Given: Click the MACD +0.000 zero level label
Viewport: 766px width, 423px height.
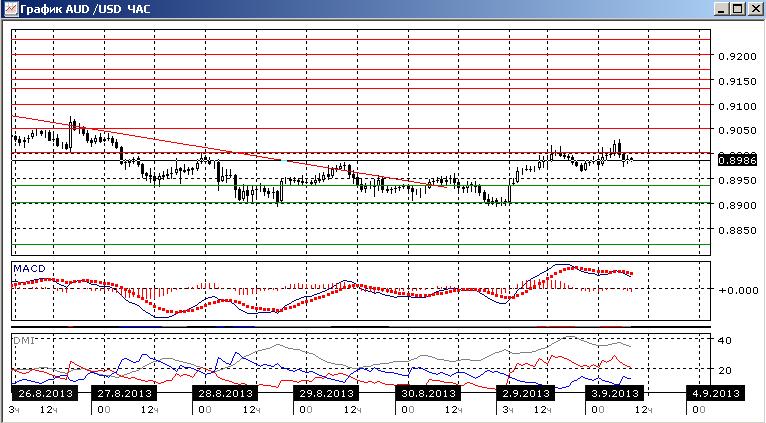Looking at the screenshot, I should [738, 291].
